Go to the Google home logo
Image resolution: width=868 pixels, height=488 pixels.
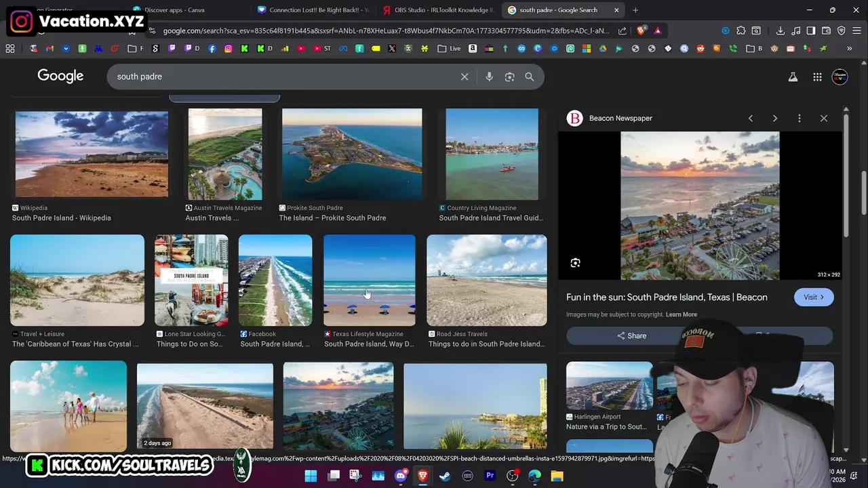60,76
